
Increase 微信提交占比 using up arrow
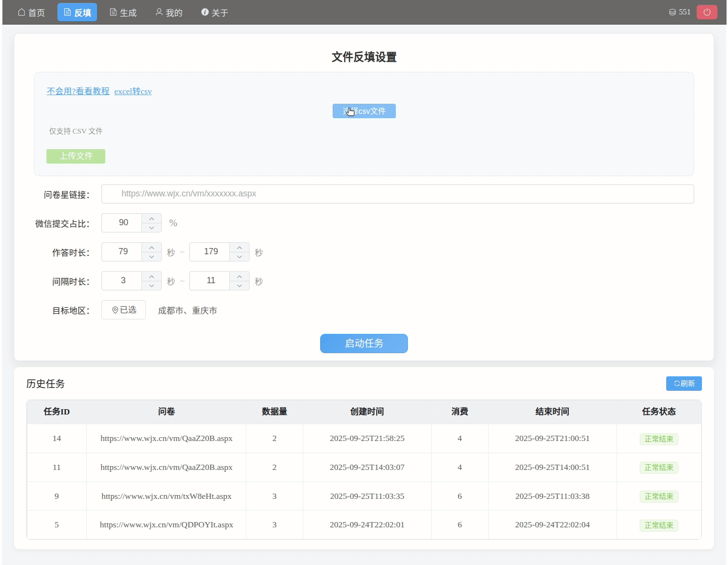pyautogui.click(x=151, y=218)
